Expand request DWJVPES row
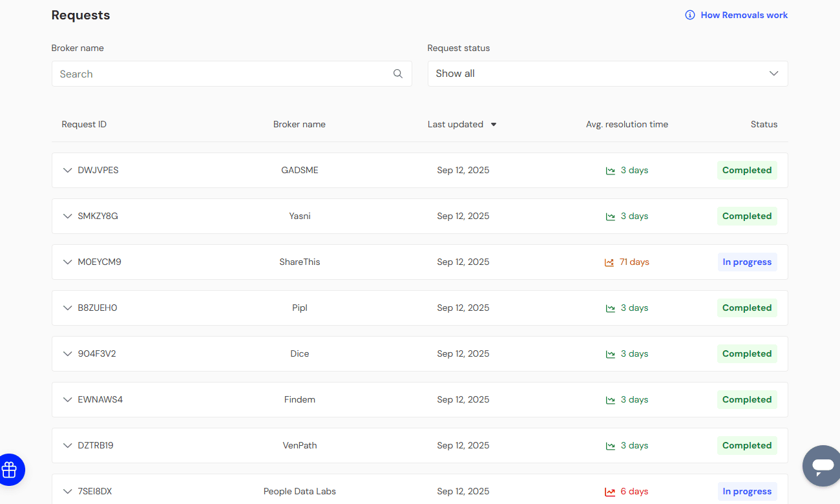Image resolution: width=840 pixels, height=504 pixels. tap(67, 171)
